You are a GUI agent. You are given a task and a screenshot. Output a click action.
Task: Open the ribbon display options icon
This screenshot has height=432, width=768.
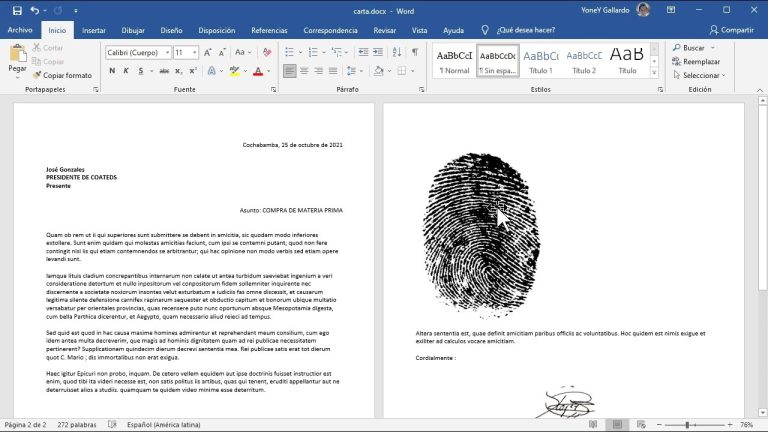pos(671,10)
